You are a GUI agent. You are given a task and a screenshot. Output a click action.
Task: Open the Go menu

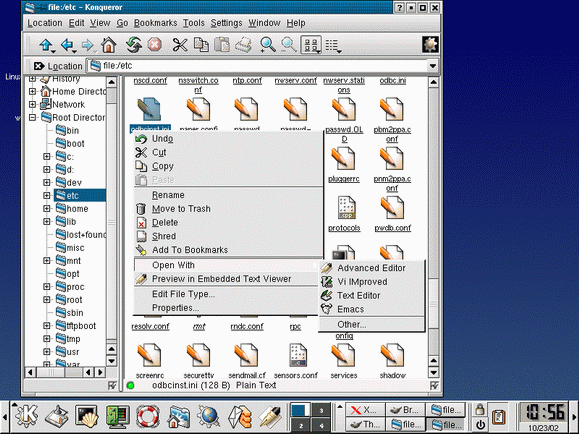click(x=122, y=23)
